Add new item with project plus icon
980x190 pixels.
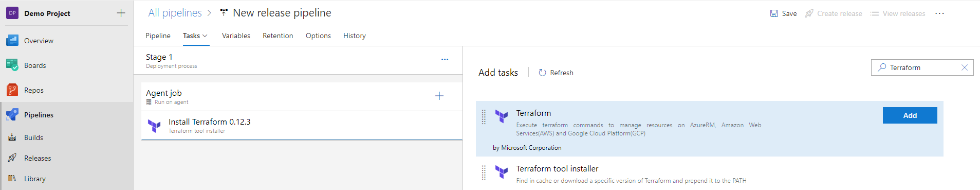coord(121,13)
